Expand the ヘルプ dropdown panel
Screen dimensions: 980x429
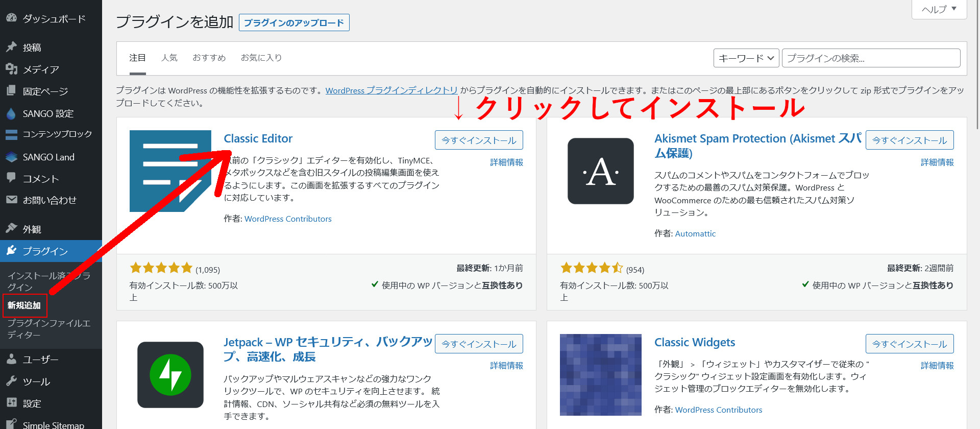tap(939, 9)
